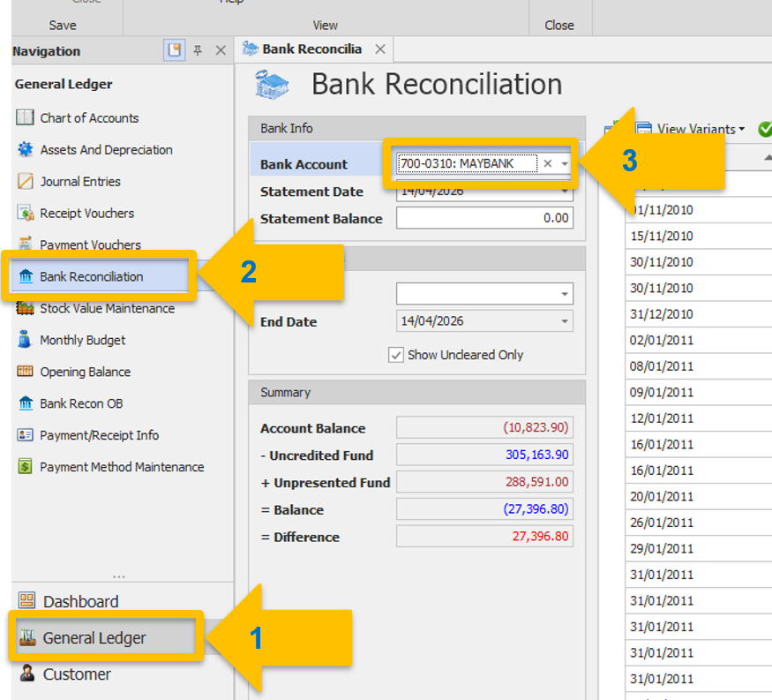Open Payment Method Maintenance icon
The width and height of the screenshot is (772, 700).
tap(25, 466)
